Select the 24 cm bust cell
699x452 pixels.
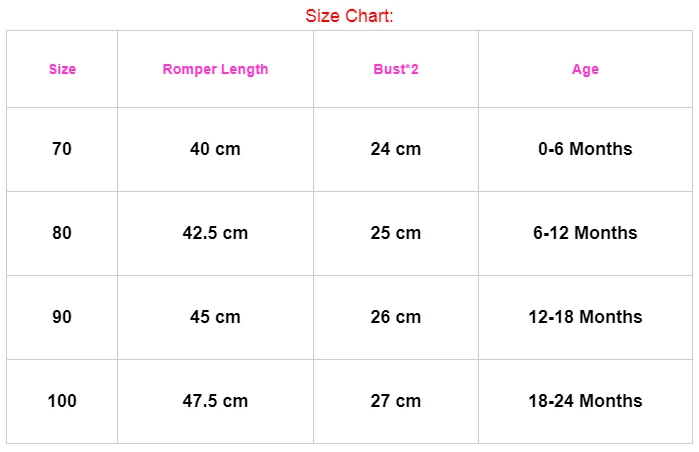tap(396, 149)
